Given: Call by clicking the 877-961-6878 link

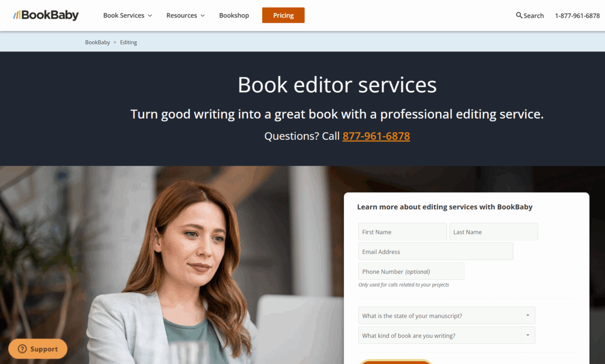Looking at the screenshot, I should point(376,136).
